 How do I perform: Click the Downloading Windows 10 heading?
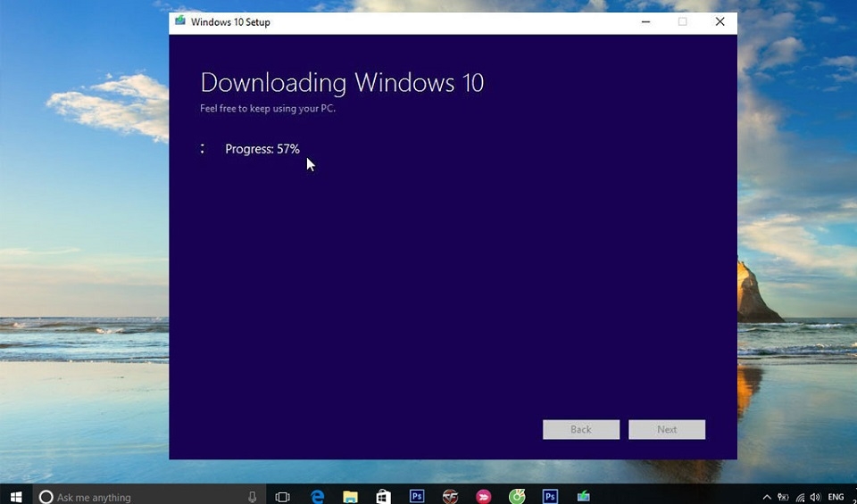point(342,82)
